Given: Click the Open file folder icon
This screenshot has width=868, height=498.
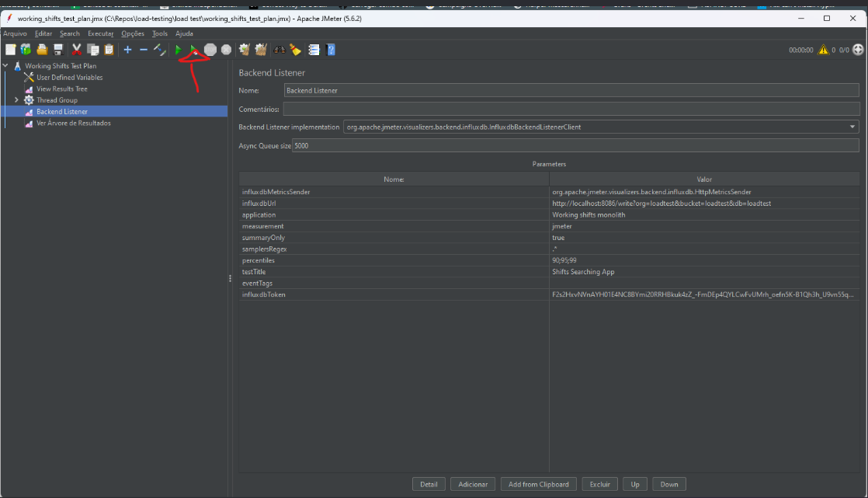Looking at the screenshot, I should pos(42,50).
